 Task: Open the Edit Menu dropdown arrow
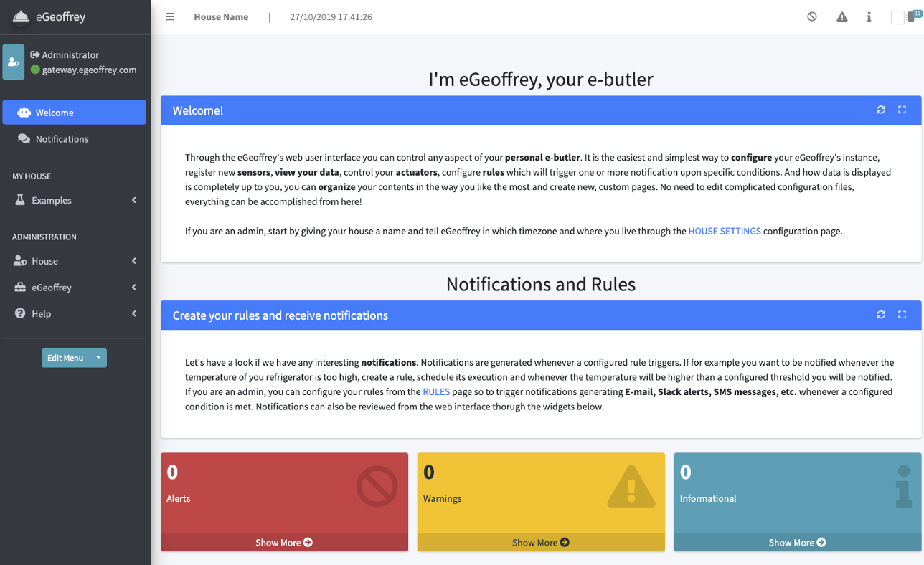click(x=99, y=358)
